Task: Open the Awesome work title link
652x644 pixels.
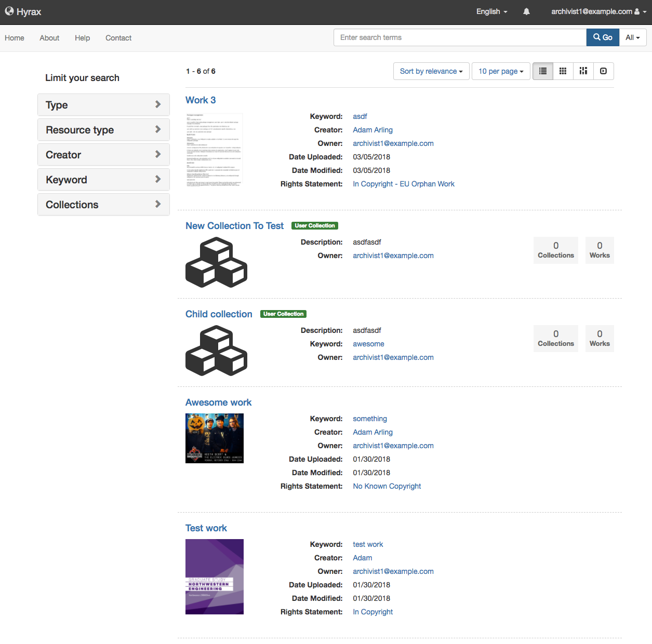Action: (218, 403)
